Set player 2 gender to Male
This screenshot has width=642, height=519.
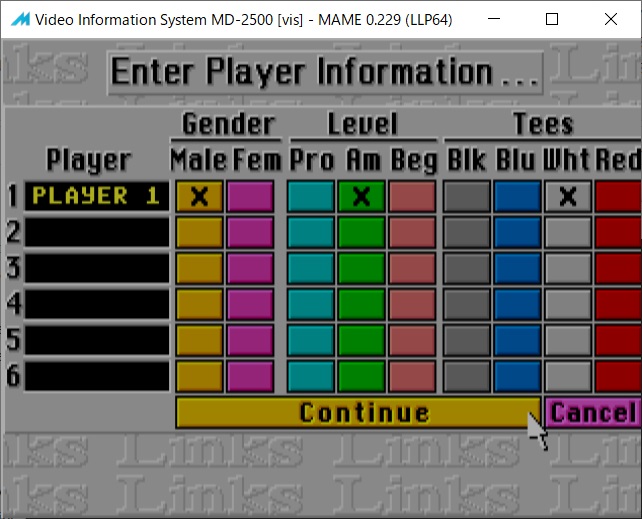pos(199,233)
